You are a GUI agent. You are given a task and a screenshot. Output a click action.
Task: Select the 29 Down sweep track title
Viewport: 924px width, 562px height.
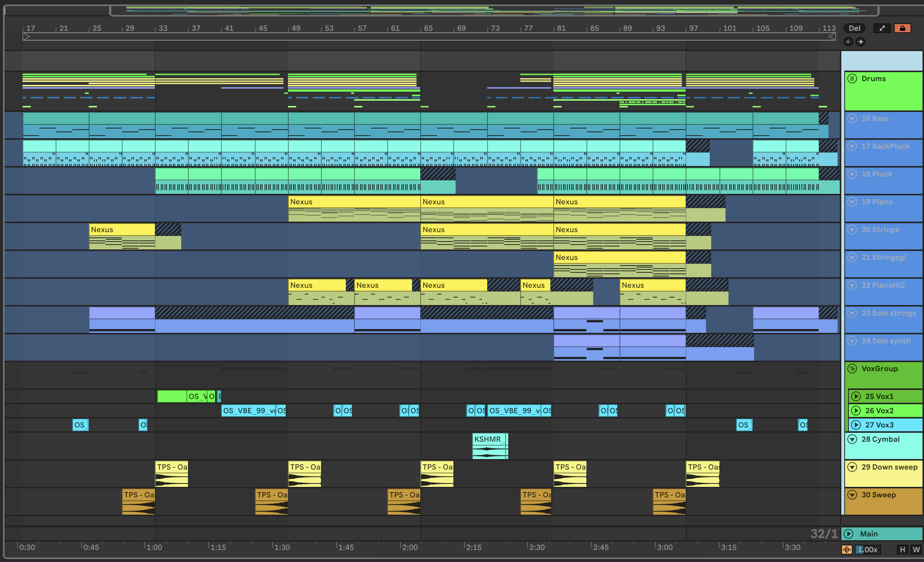point(889,467)
